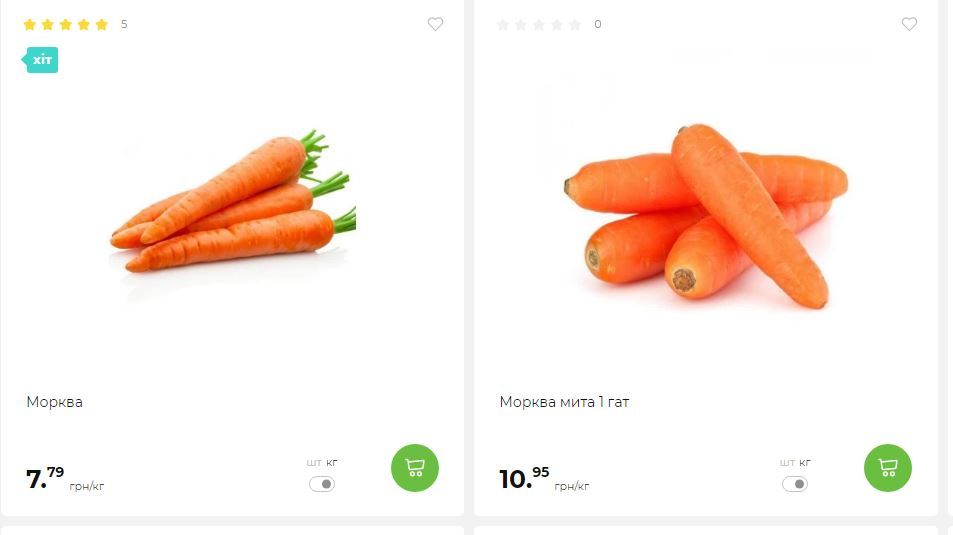Image resolution: width=953 pixels, height=535 pixels.
Task: Open the Морква product title link
Action: 54,402
